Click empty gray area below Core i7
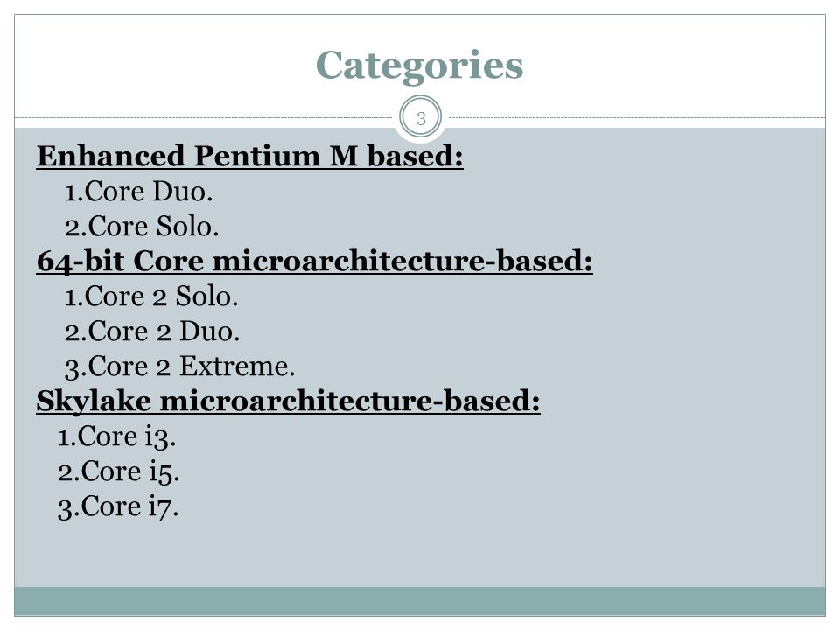 420,555
